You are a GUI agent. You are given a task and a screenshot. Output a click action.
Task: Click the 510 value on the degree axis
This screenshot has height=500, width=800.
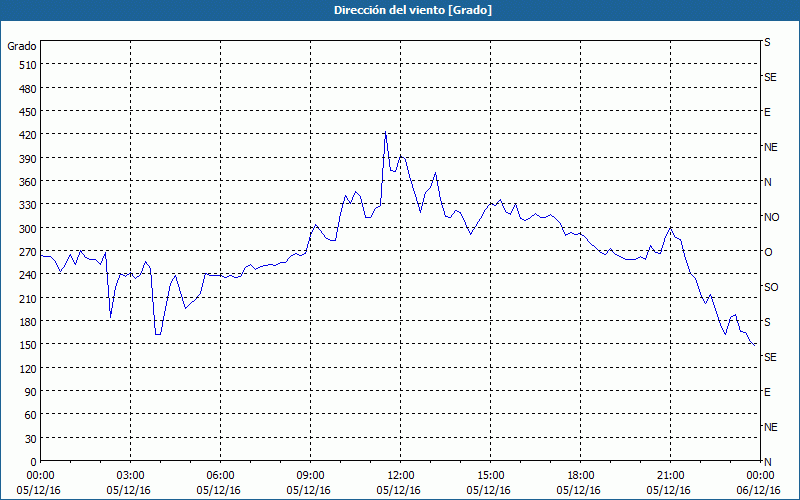(x=29, y=65)
